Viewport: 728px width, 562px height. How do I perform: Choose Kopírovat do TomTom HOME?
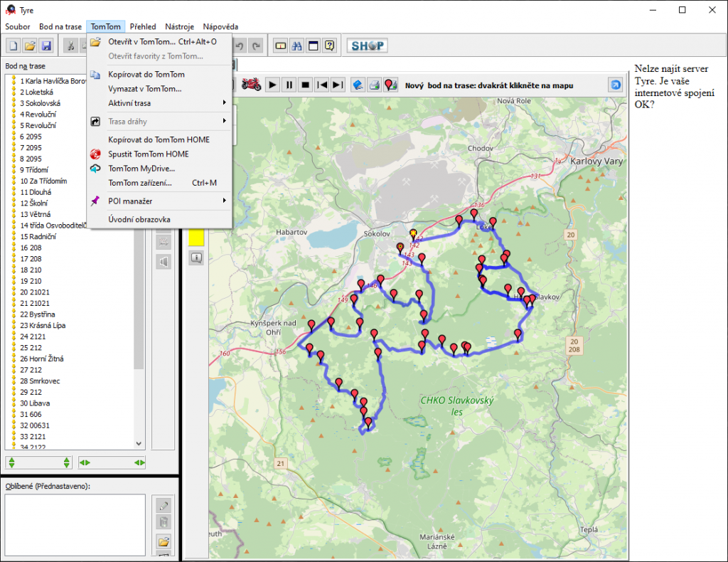[x=159, y=139]
